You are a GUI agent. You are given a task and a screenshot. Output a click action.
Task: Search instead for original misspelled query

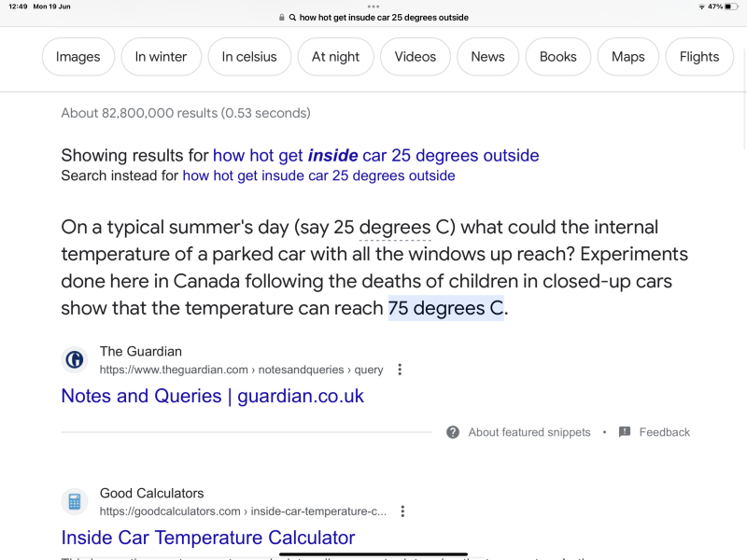(318, 175)
